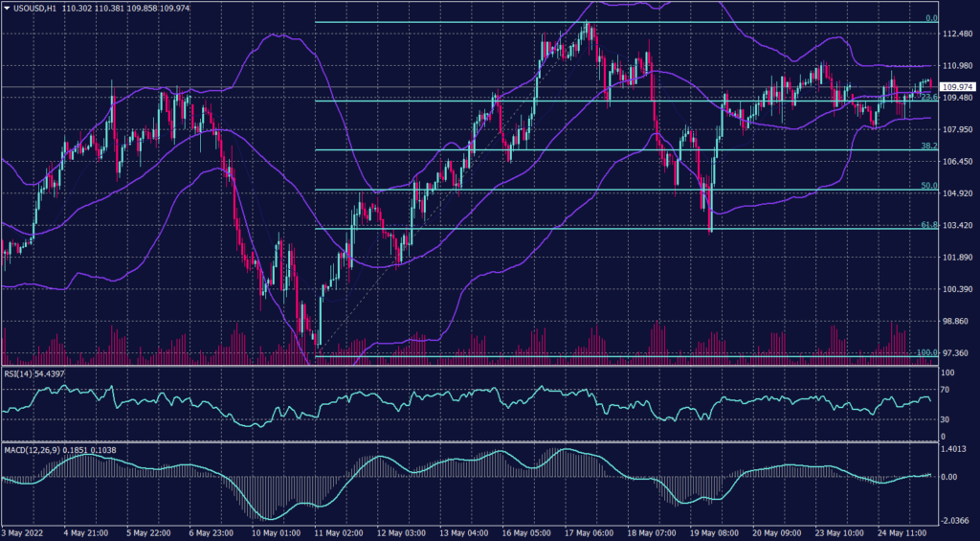Select the Fibonacci 50.0 level label

coord(927,186)
